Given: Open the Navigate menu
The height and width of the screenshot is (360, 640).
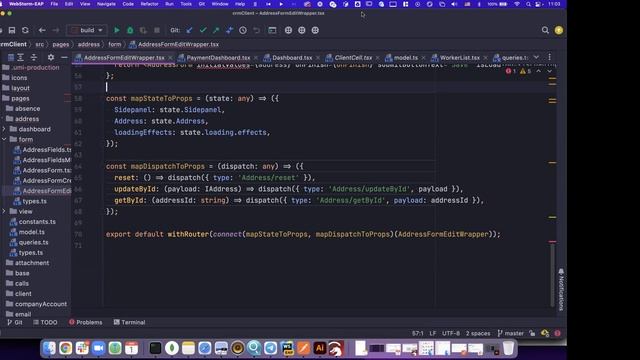Looking at the screenshot, I should point(106,4).
